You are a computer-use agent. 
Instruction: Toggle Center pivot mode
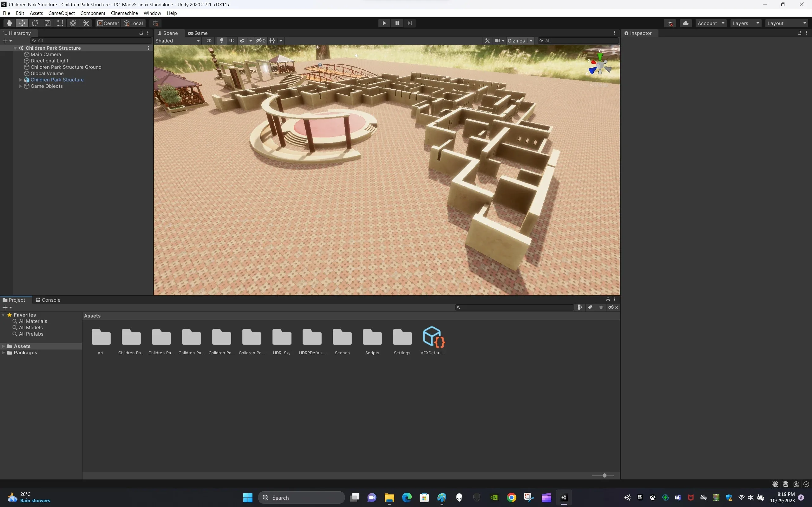108,23
